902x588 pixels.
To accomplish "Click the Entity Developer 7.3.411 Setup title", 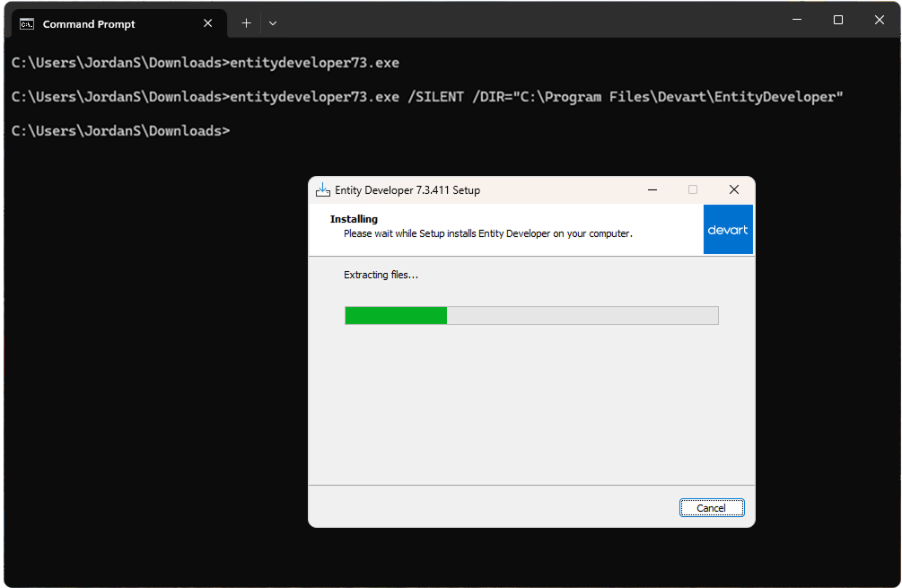I will click(x=407, y=190).
